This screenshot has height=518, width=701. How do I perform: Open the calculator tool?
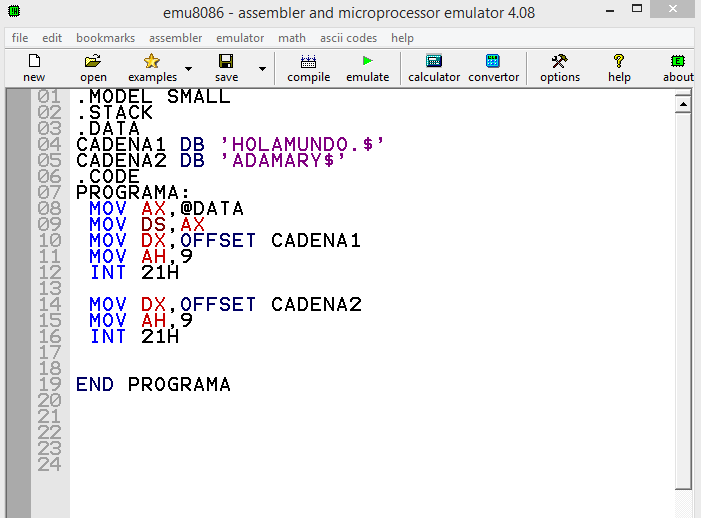click(434, 67)
